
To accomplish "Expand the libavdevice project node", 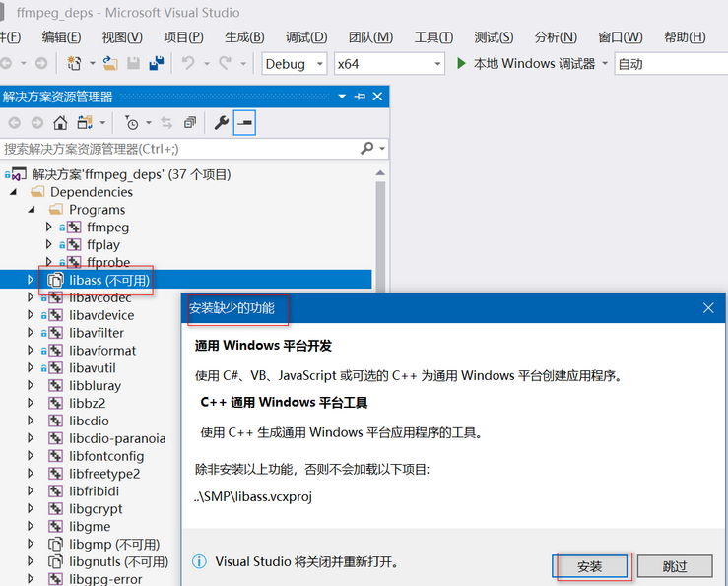I will tap(31, 315).
